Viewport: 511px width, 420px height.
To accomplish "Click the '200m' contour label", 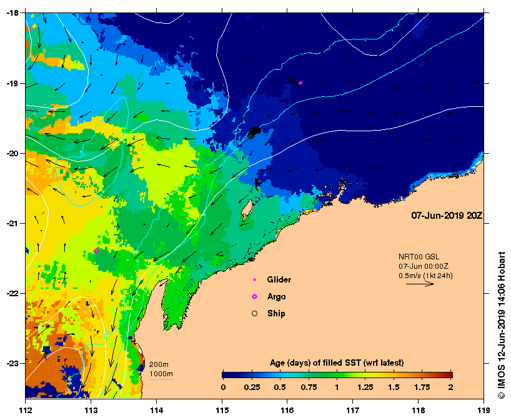I will (159, 364).
